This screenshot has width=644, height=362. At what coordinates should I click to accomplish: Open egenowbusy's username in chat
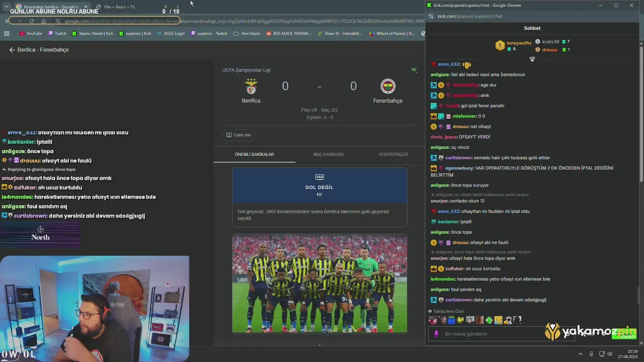(x=460, y=168)
